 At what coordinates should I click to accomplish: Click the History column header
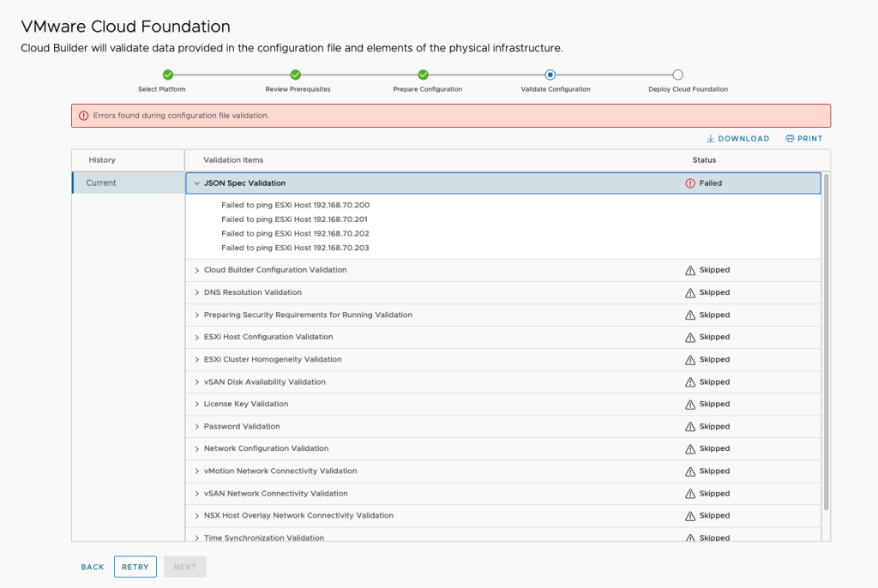pos(102,160)
